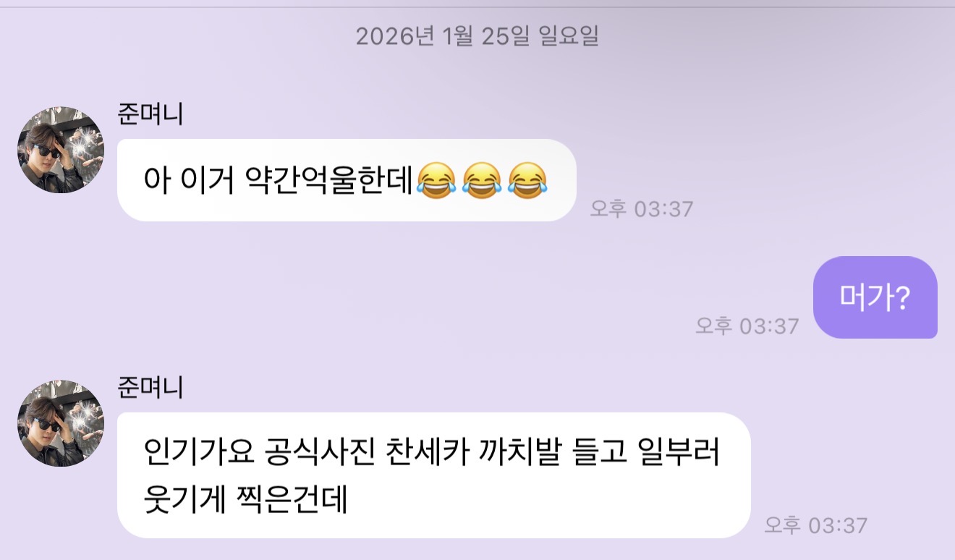Select the purple '머가?' sent message bubble
This screenshot has width=955, height=560.
click(x=875, y=297)
